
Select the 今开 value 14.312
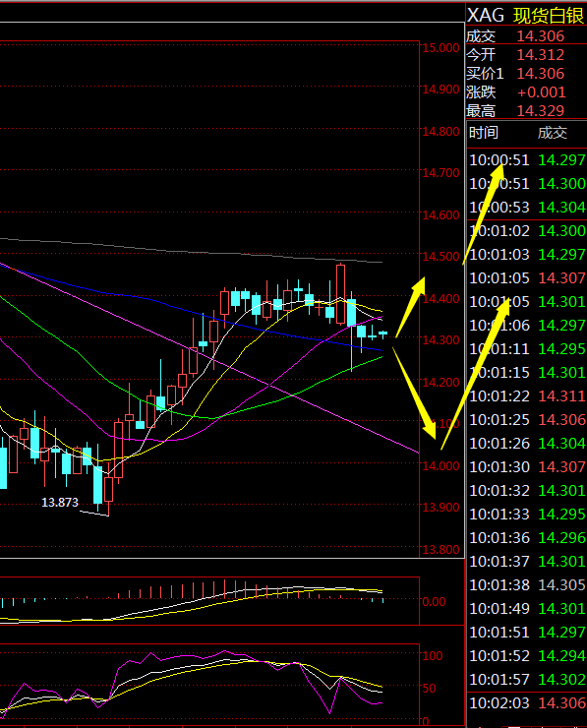pos(540,55)
